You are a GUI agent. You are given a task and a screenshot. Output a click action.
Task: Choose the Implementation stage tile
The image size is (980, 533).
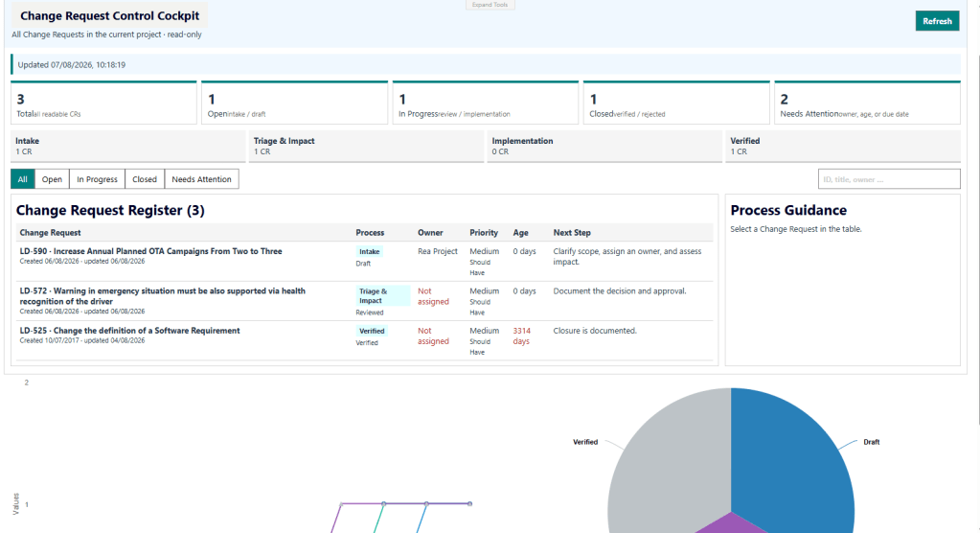point(604,147)
